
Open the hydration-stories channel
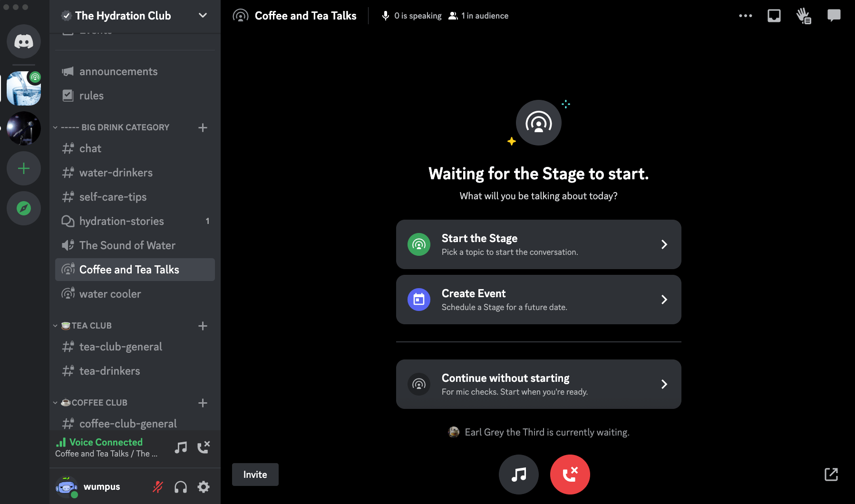[x=122, y=221]
